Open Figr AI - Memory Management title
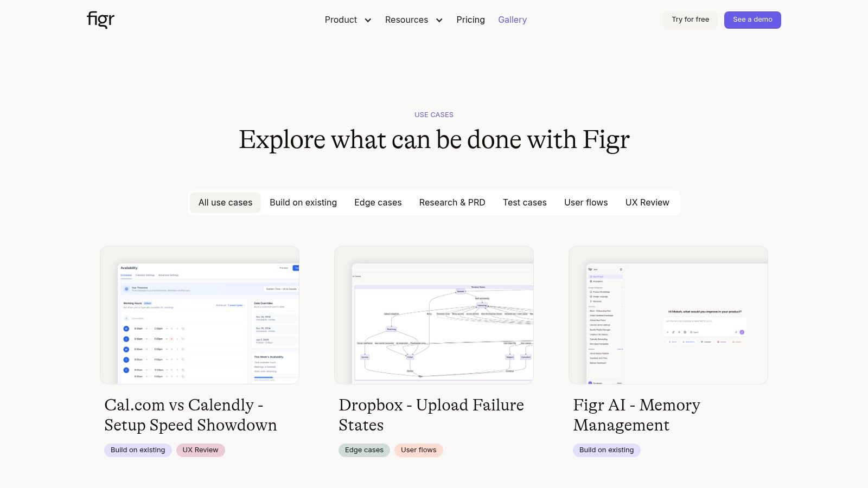 click(636, 415)
